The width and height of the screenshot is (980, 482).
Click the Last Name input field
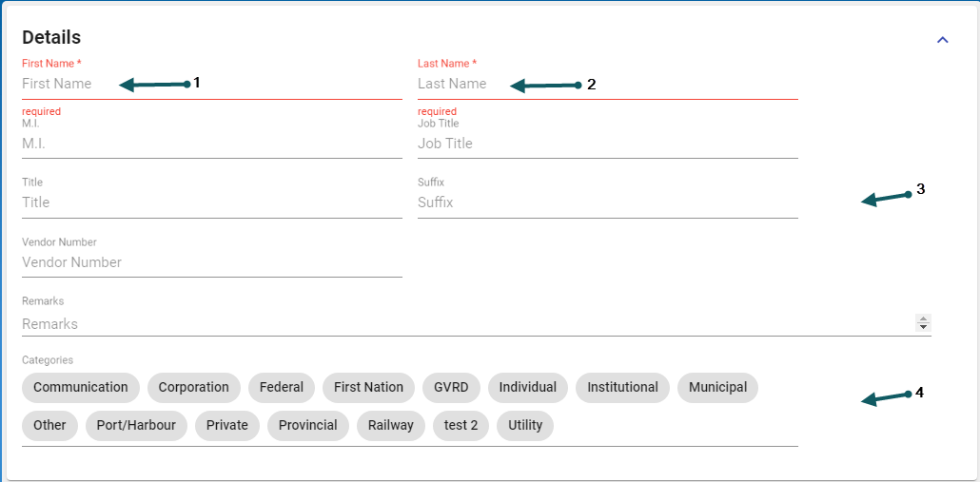(607, 84)
